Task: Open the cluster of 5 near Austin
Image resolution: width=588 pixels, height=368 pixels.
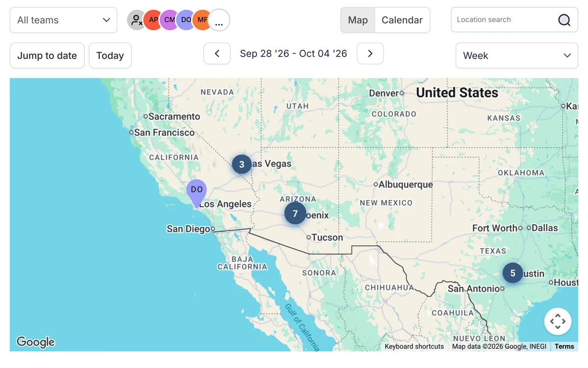Action: click(513, 273)
